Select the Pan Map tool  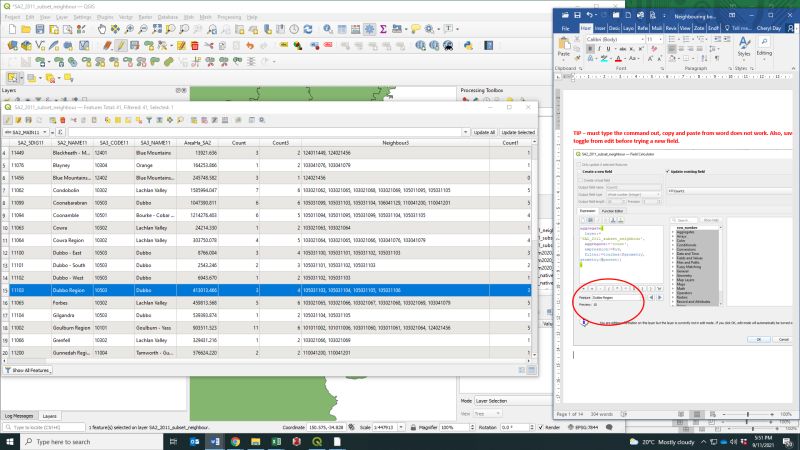102,30
